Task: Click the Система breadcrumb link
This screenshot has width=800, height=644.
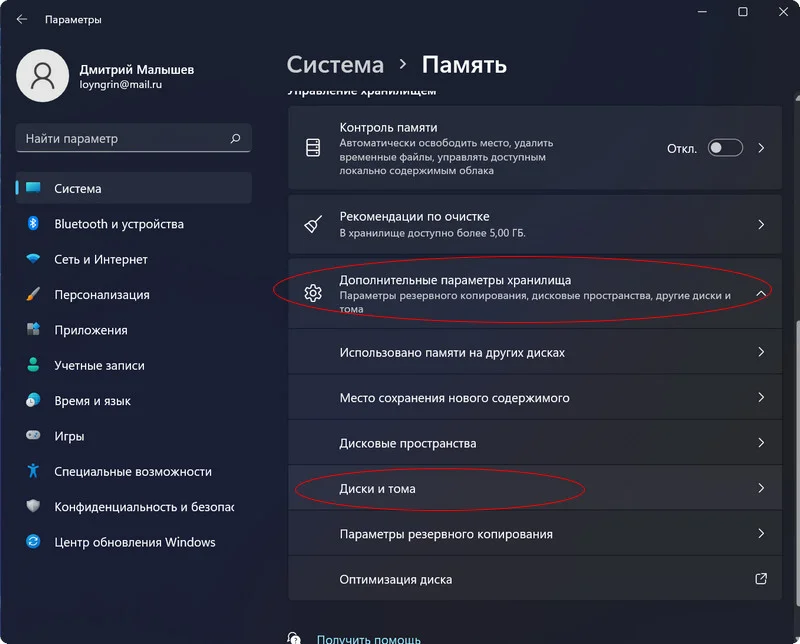Action: 335,65
